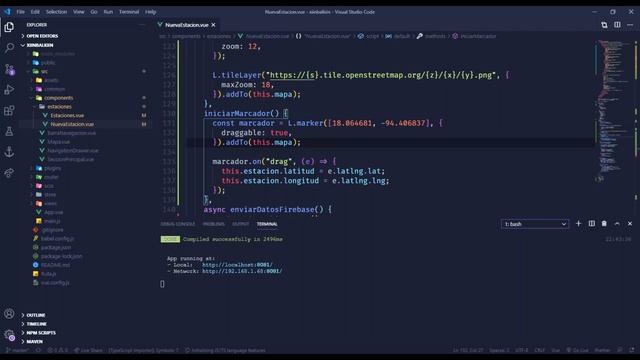
Task: Open the File menu
Action: coord(20,12)
